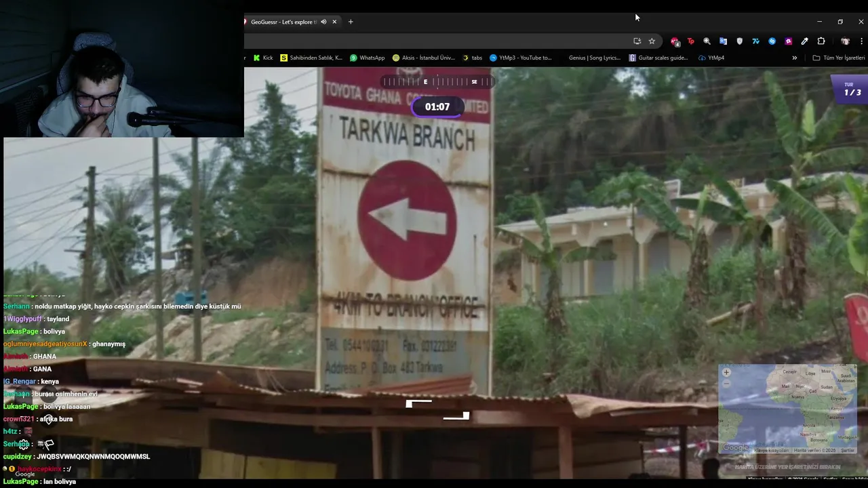The image size is (868, 488).
Task: Minimize the browser window
Action: pyautogui.click(x=819, y=22)
